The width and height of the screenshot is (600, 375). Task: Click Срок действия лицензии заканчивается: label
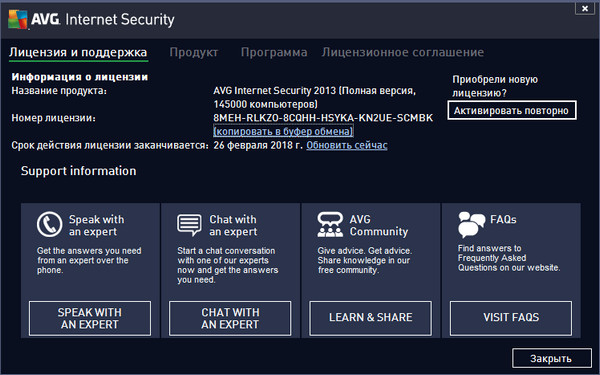tap(110, 145)
